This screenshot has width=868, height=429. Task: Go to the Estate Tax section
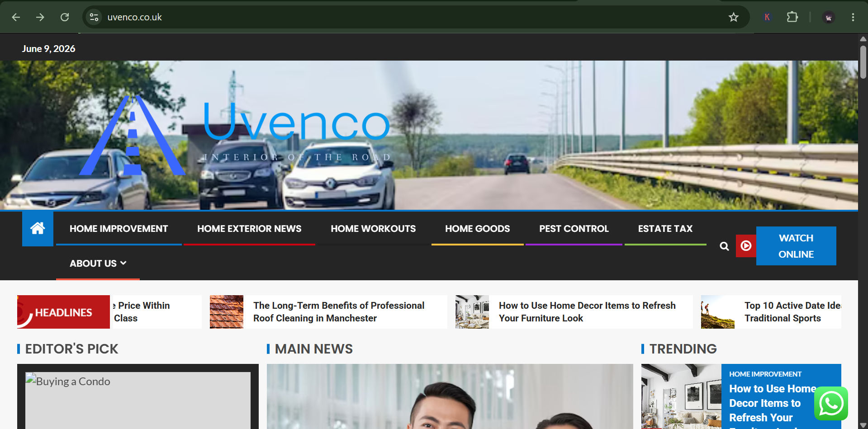point(665,229)
